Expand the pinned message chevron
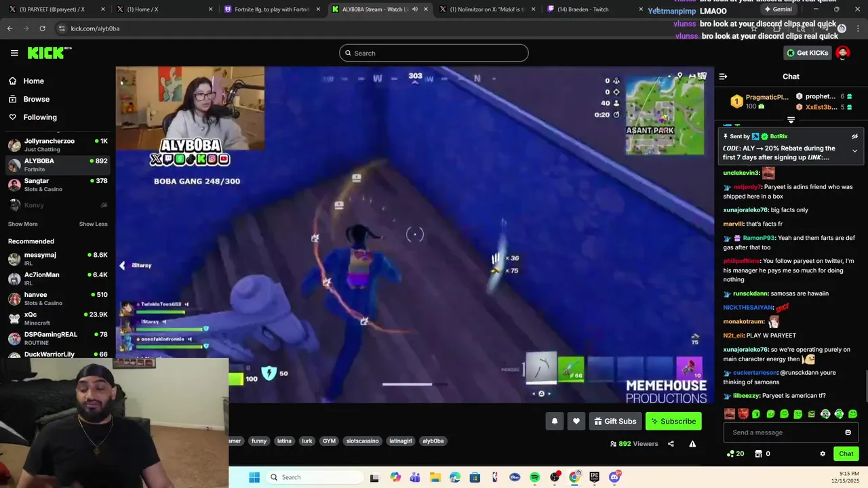Viewport: 868px width, 488px height. pos(854,150)
